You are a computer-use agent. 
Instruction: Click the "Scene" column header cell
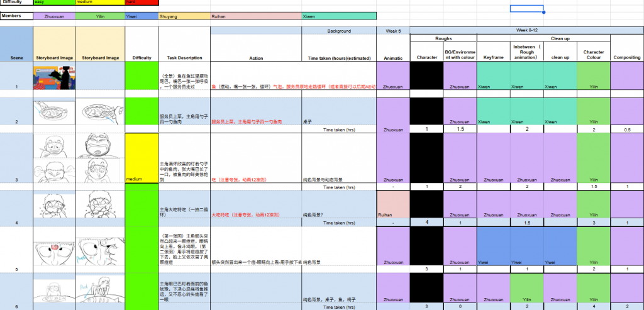click(16, 58)
